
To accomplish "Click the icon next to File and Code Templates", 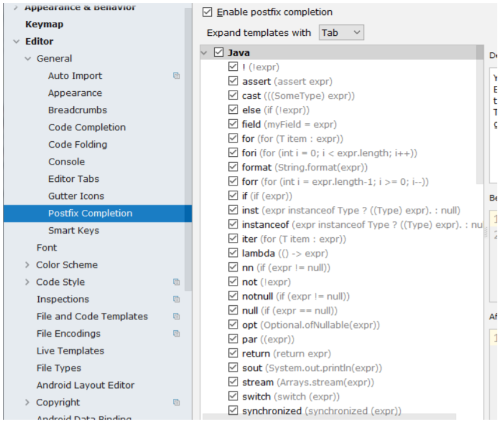I will click(177, 316).
